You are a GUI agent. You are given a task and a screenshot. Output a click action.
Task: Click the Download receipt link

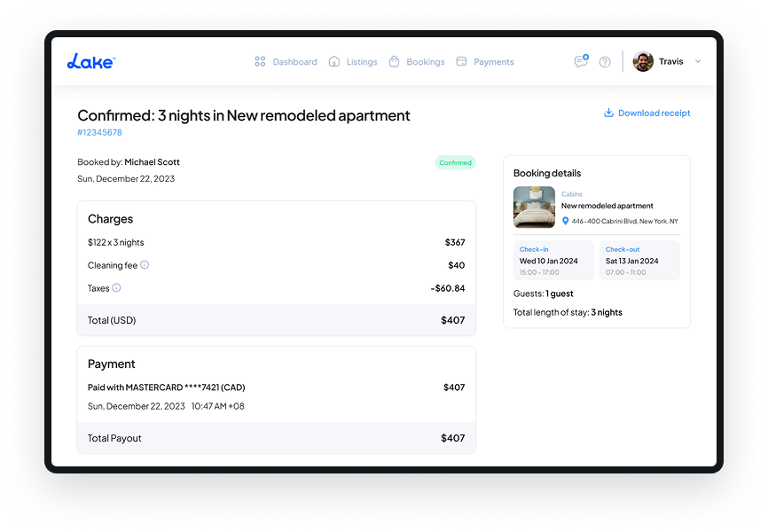pos(654,113)
